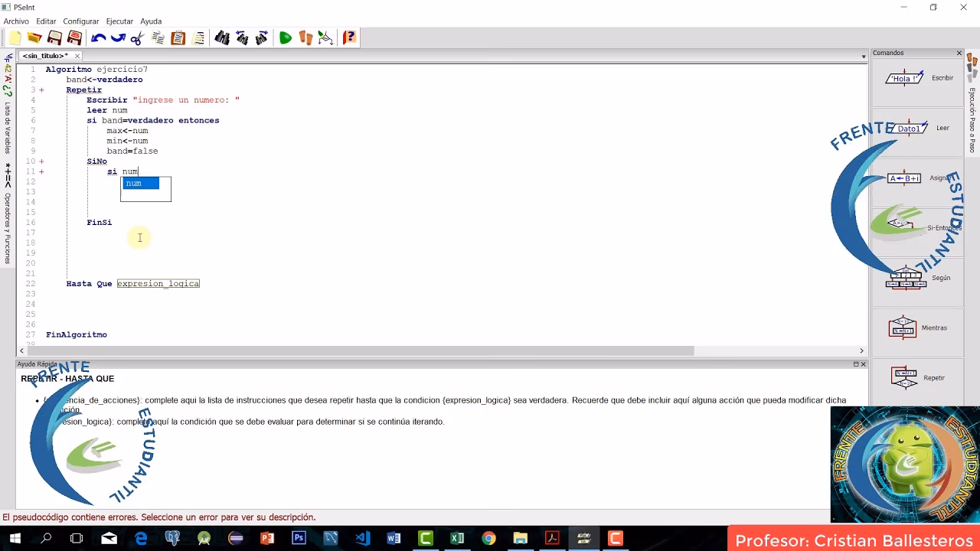
Task: Click the Undo arrow in toolbar
Action: coord(98,37)
